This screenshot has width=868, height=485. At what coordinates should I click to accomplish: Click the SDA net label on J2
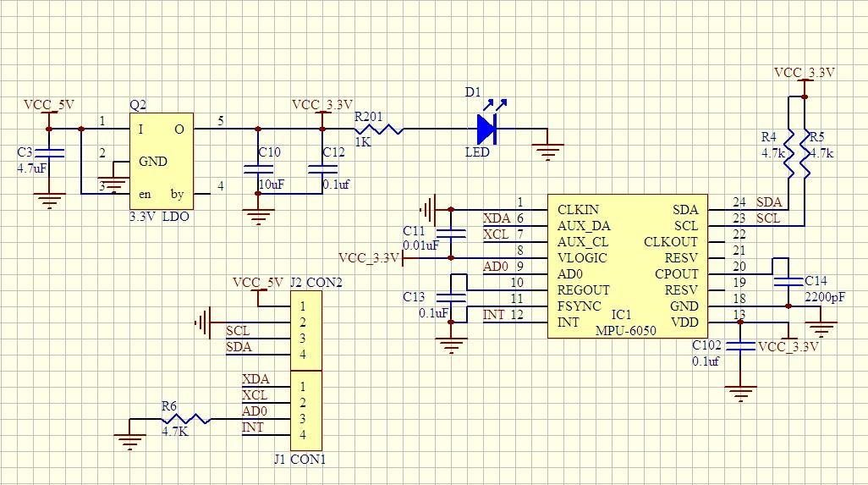[x=239, y=347]
